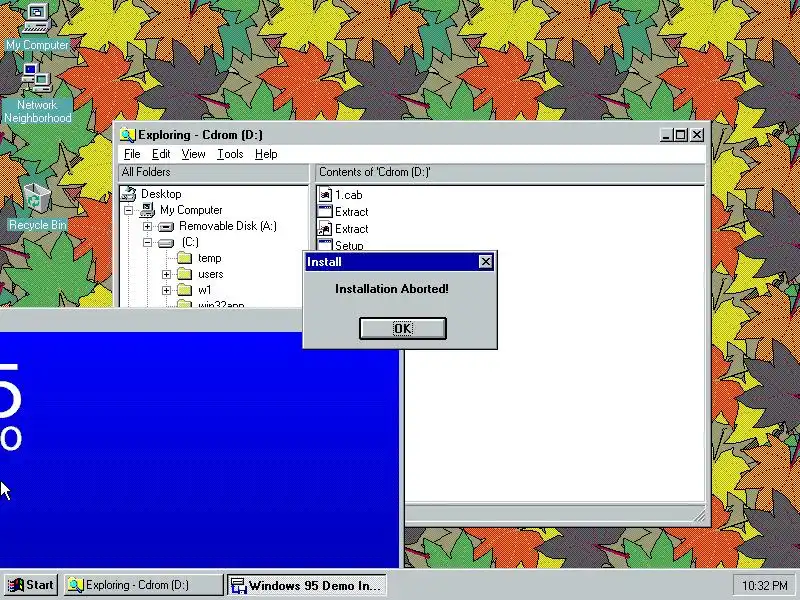Image resolution: width=800 pixels, height=600 pixels.
Task: Select the 'w1' folder label
Action: pyautogui.click(x=205, y=290)
